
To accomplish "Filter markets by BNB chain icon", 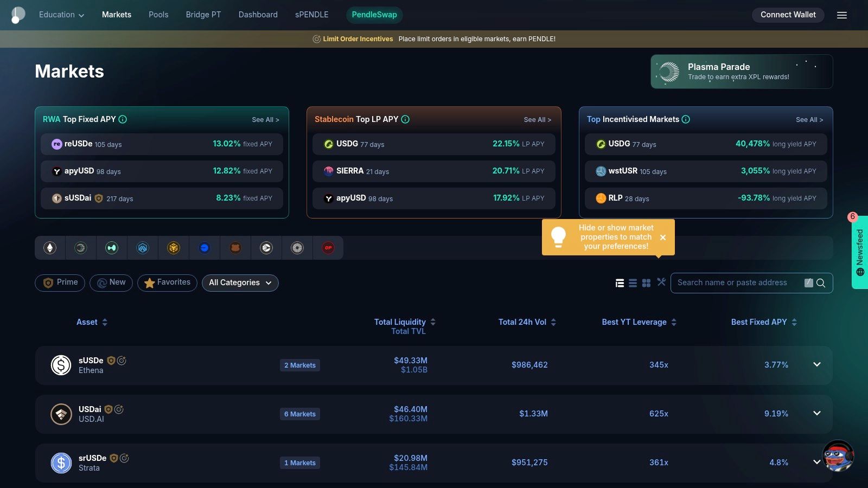I will pos(174,248).
